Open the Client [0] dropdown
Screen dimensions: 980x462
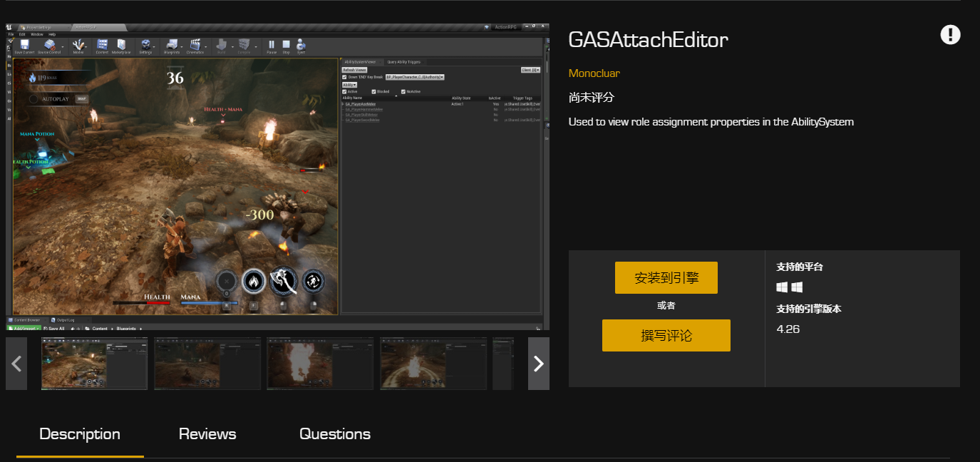[x=530, y=71]
